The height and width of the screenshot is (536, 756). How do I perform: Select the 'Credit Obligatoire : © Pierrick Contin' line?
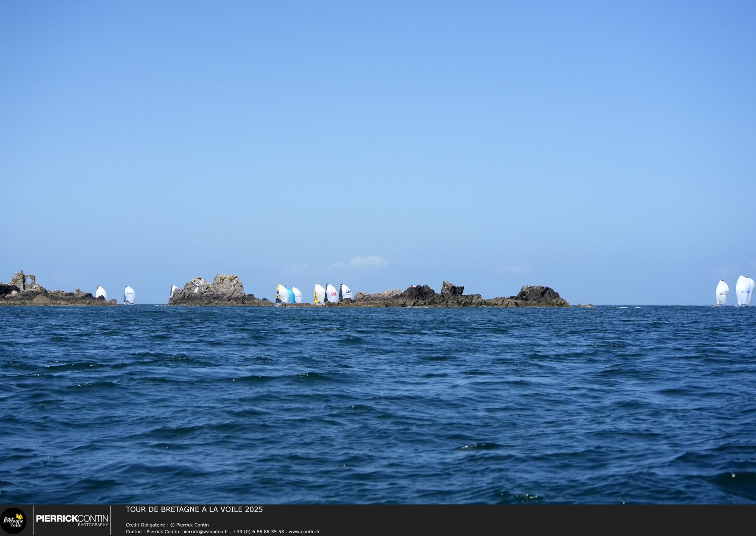tap(167, 525)
